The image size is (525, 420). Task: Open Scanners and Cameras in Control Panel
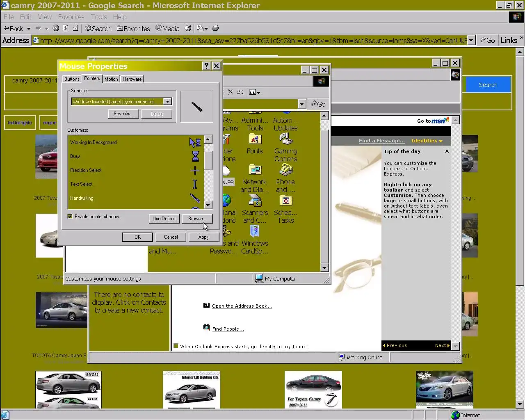pos(255,209)
